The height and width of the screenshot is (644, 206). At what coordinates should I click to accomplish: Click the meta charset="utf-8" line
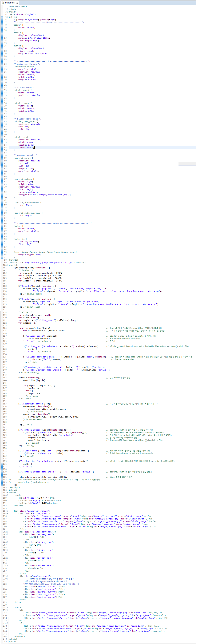[22, 14]
